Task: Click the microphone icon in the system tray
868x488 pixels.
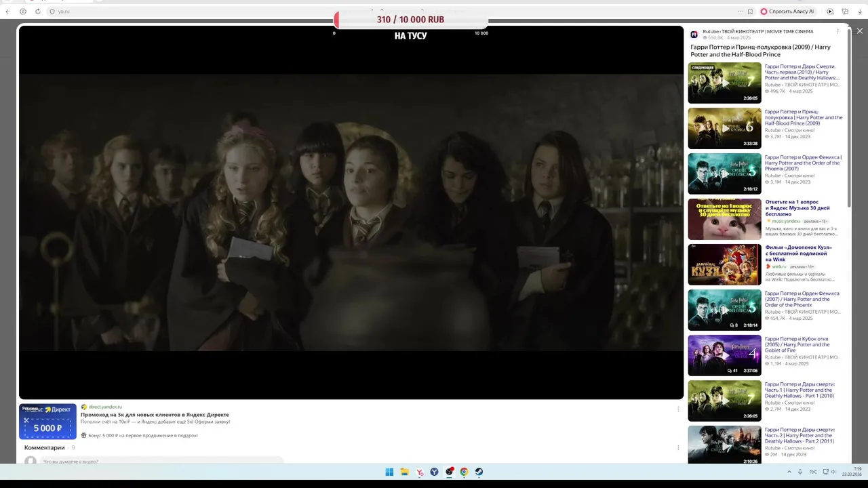Action: point(800,472)
